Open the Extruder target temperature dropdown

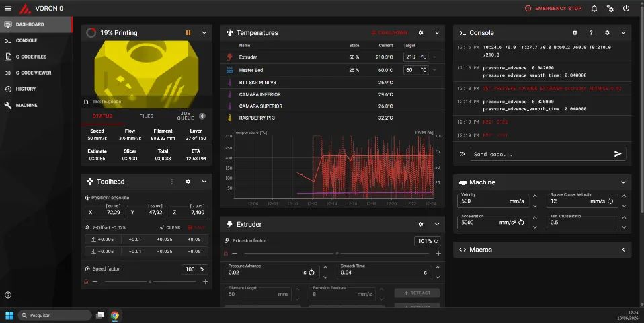434,57
